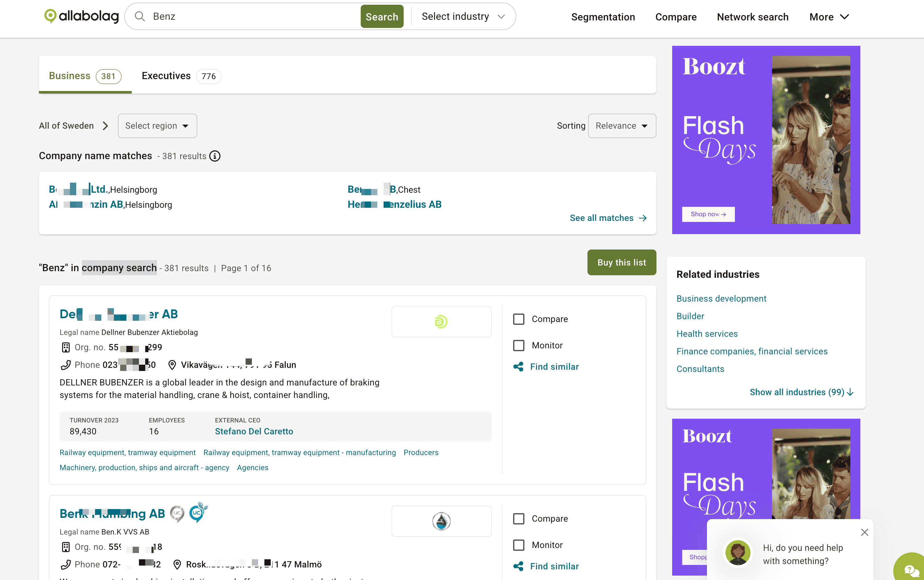This screenshot has height=580, width=924.
Task: Click phone icon for Ben.K VVS
Action: (x=66, y=564)
